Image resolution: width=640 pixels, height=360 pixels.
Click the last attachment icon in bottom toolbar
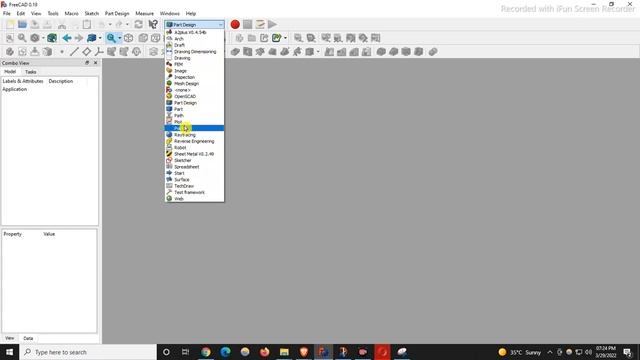coord(433,52)
